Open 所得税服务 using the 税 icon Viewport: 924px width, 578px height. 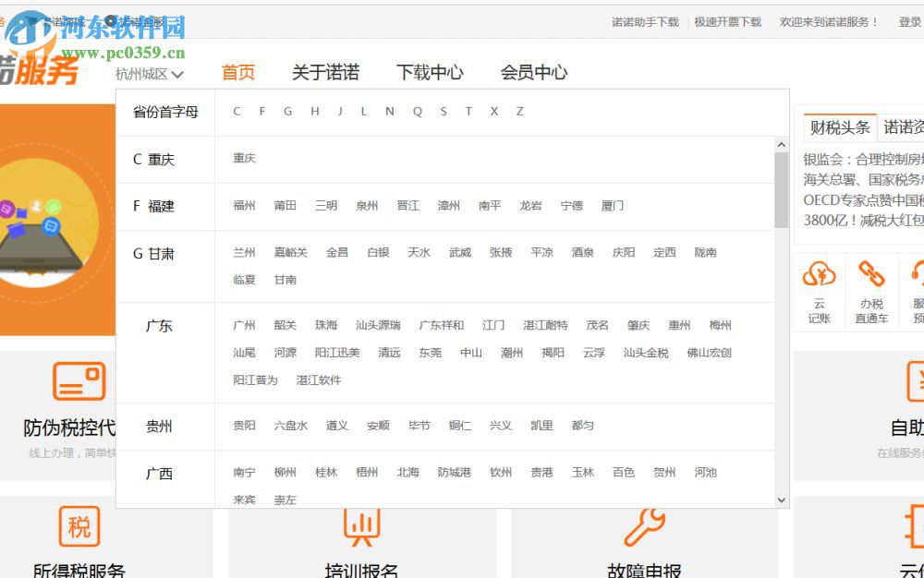[79, 525]
